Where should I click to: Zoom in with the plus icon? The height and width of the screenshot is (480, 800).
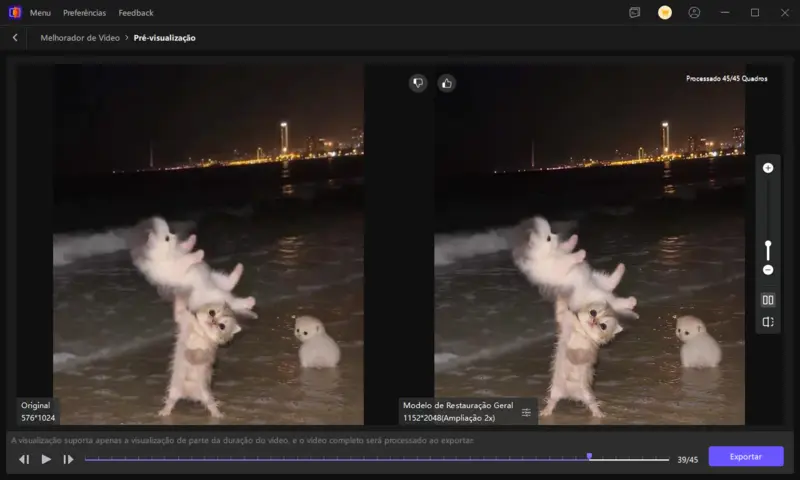click(768, 168)
